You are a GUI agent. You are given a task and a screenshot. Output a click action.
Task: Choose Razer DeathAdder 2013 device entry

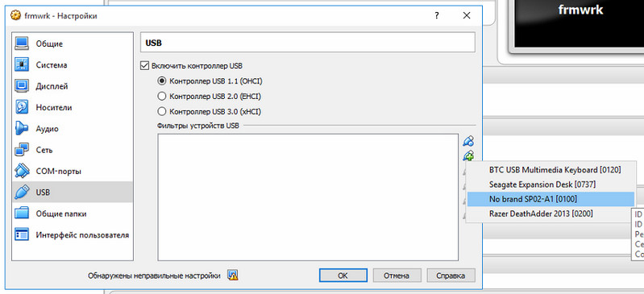pyautogui.click(x=551, y=214)
